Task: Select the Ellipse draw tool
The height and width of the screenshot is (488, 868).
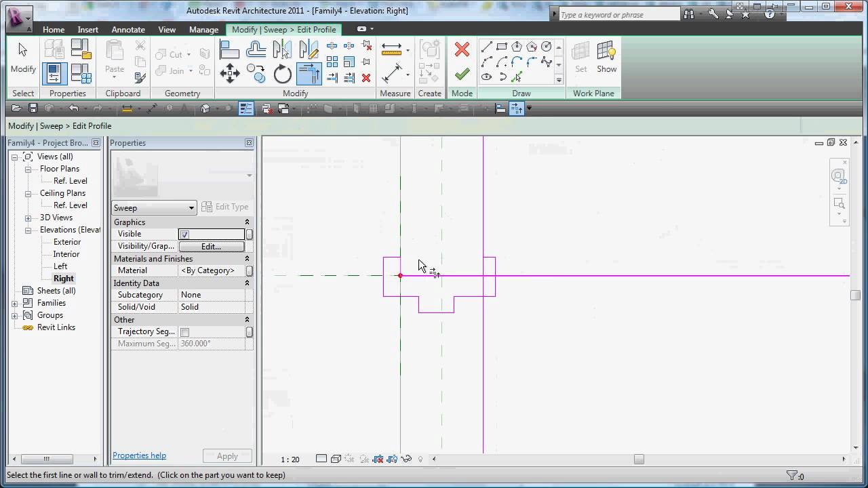Action: (x=486, y=77)
